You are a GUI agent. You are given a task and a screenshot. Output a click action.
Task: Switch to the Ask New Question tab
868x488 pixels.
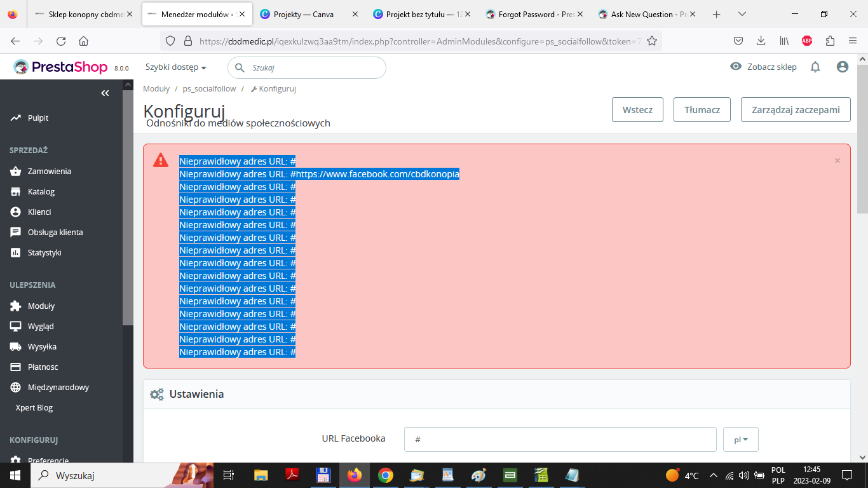647,14
